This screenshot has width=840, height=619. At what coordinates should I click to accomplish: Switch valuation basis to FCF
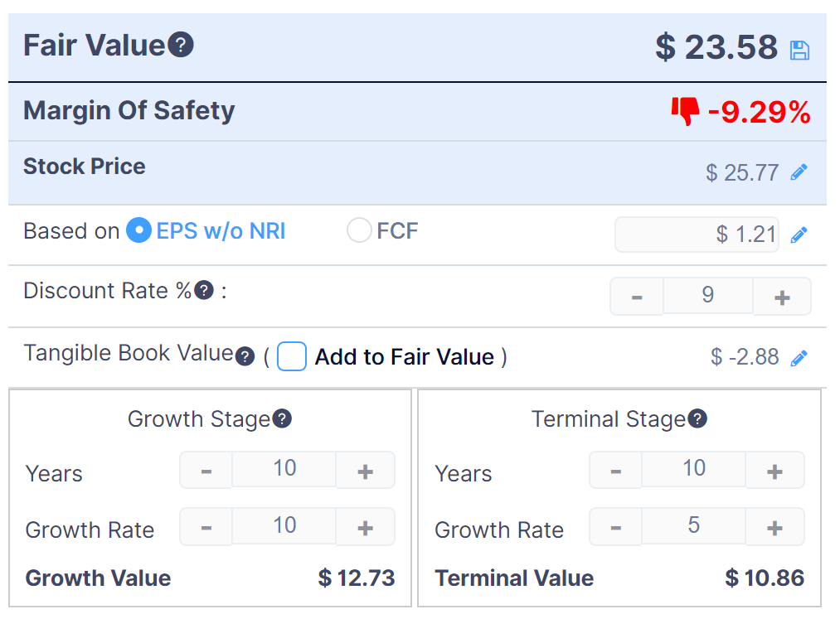(358, 230)
